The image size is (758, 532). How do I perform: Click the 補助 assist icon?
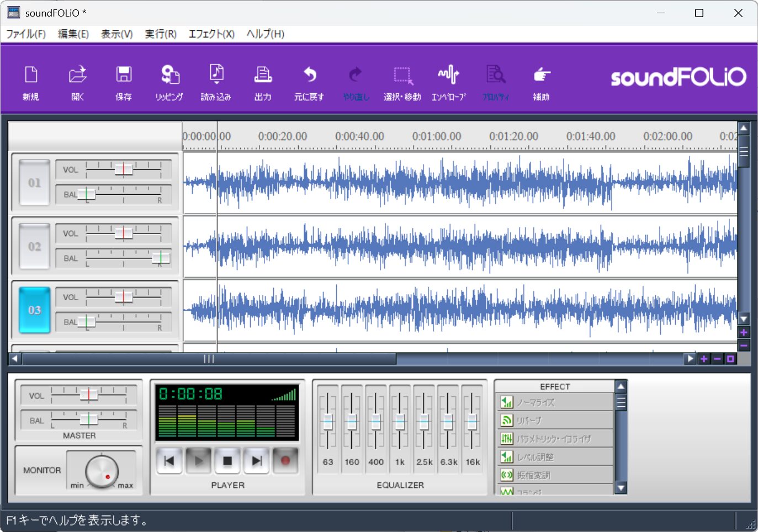coord(542,83)
